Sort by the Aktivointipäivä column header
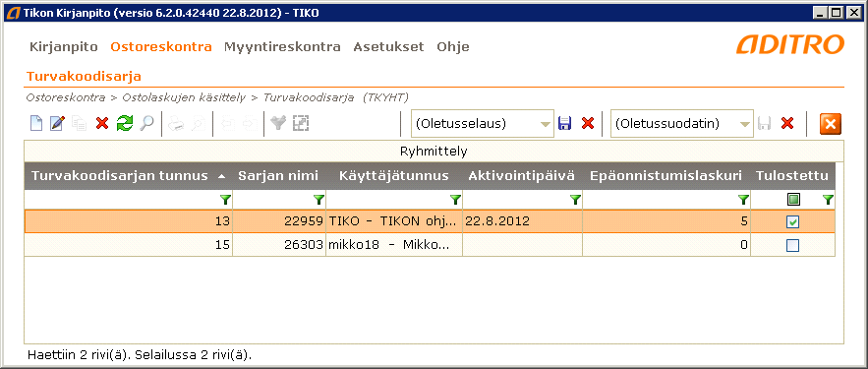 click(522, 176)
